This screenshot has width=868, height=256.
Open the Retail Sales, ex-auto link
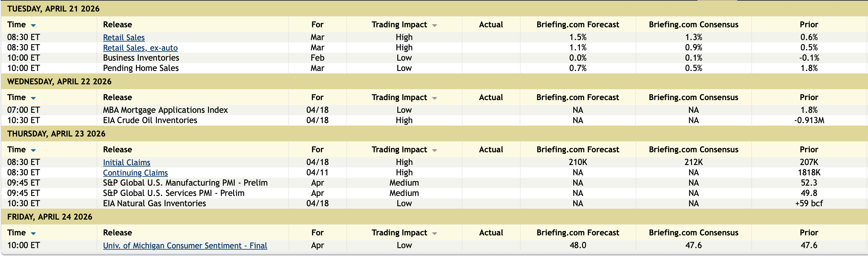140,48
